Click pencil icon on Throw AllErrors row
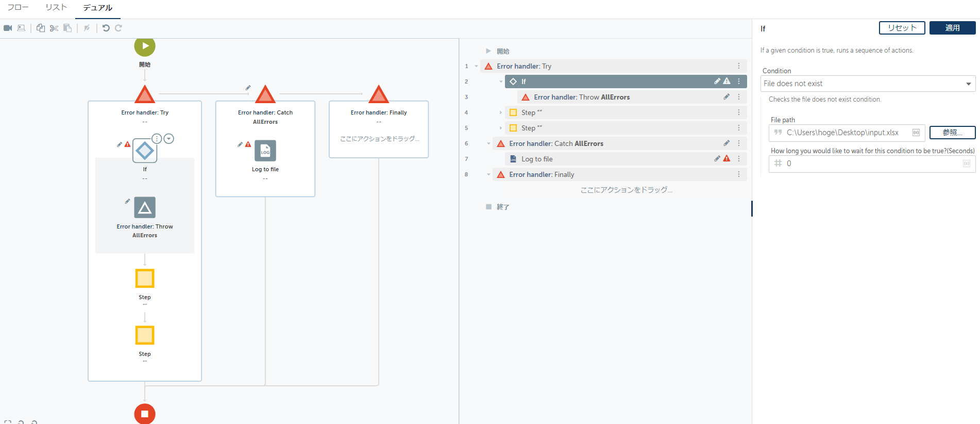980x424 pixels. point(726,97)
